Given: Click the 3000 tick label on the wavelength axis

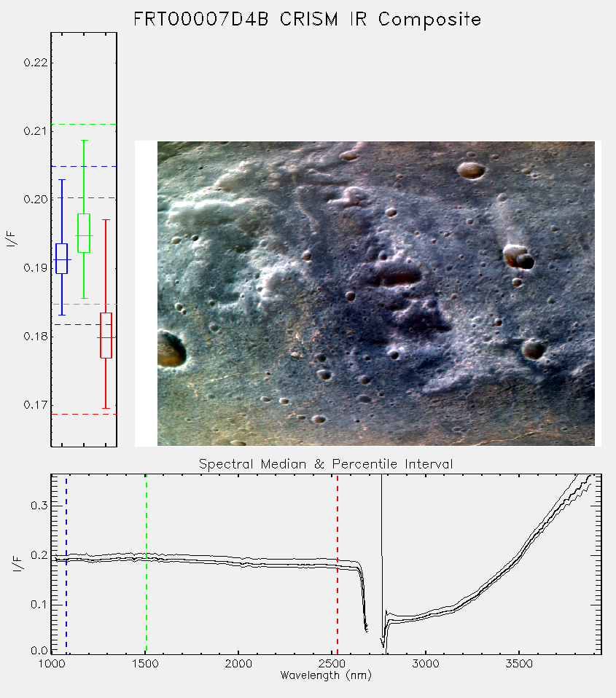Looking at the screenshot, I should point(425,664).
